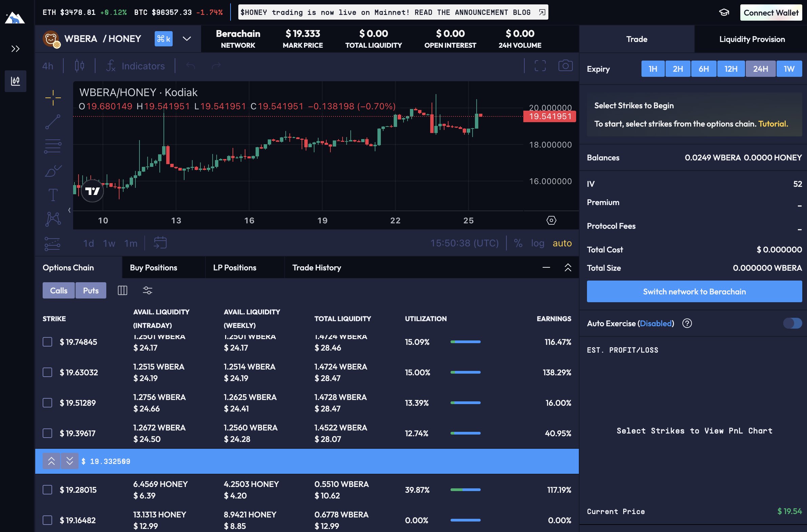Open the column layout icon
This screenshot has width=807, height=532.
click(x=122, y=290)
